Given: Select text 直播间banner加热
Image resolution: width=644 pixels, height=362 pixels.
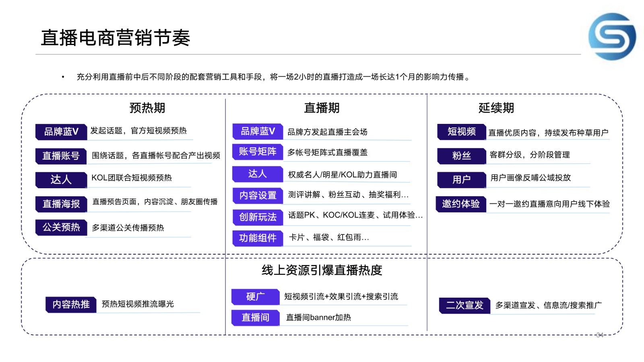Looking at the screenshot, I should coord(318,317).
